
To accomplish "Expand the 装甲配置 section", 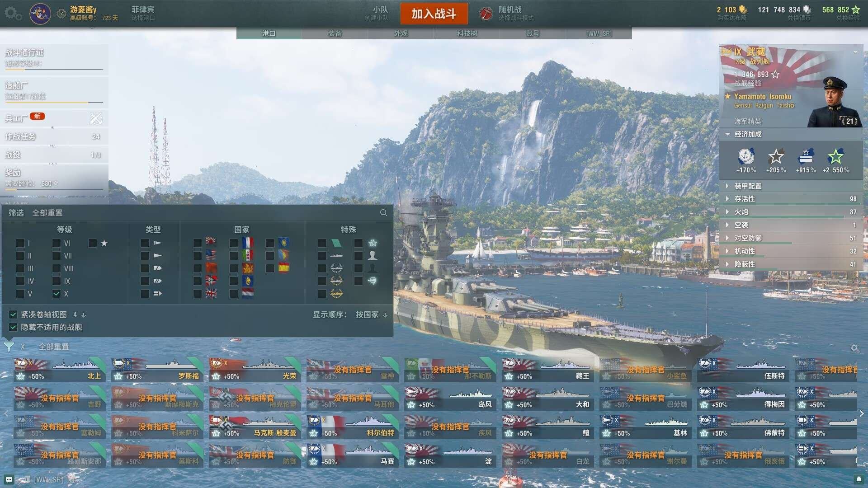I will pyautogui.click(x=748, y=186).
